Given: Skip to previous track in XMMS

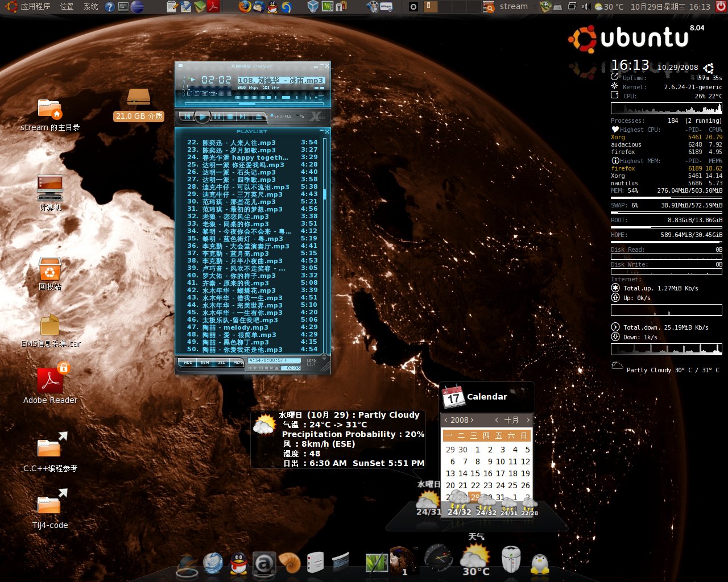Looking at the screenshot, I should [187, 117].
